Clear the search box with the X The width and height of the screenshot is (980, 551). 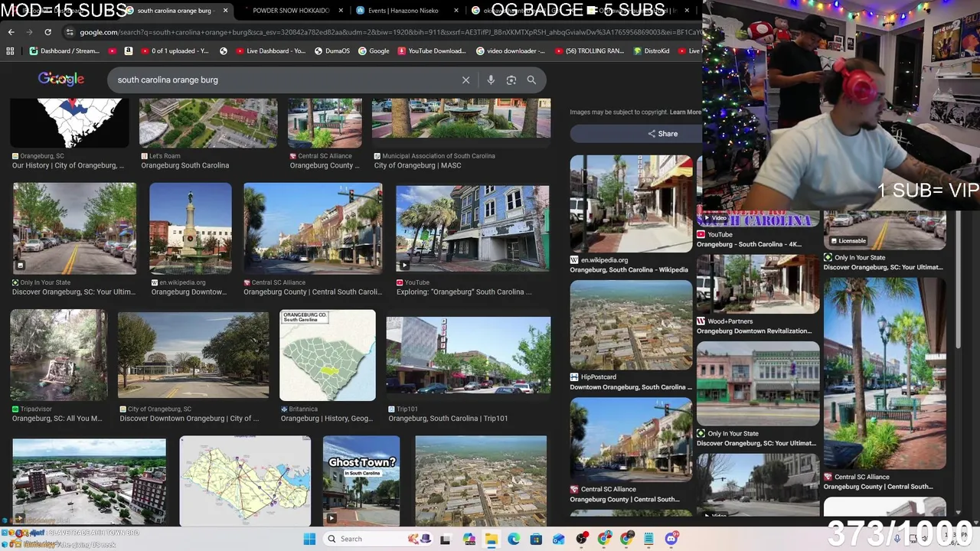pos(465,80)
